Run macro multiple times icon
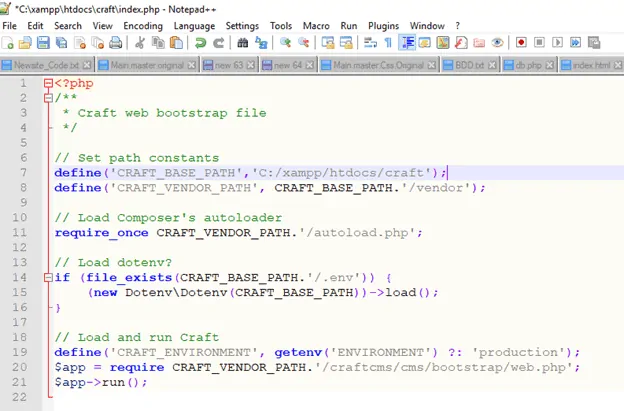This screenshot has width=624, height=411. tap(575, 43)
